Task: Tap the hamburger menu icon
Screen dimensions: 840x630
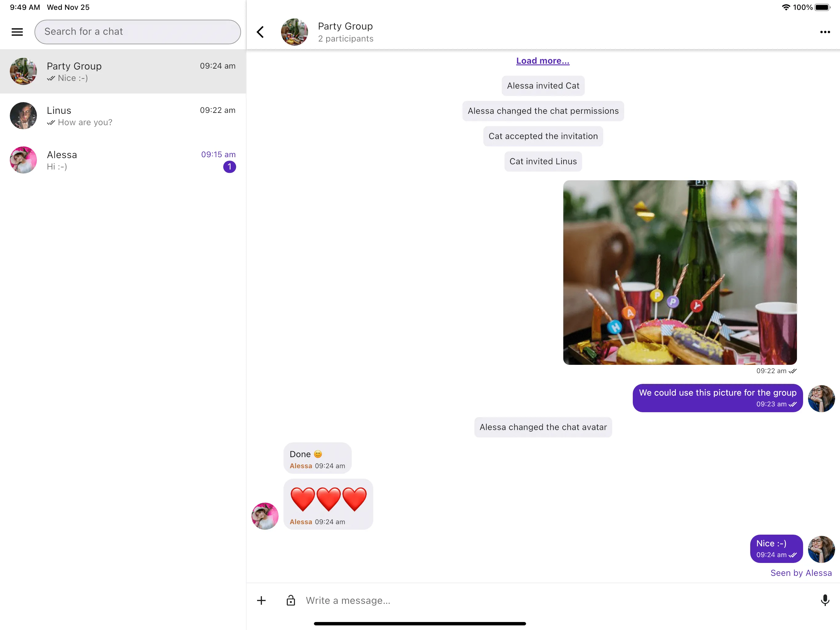Action: [17, 32]
